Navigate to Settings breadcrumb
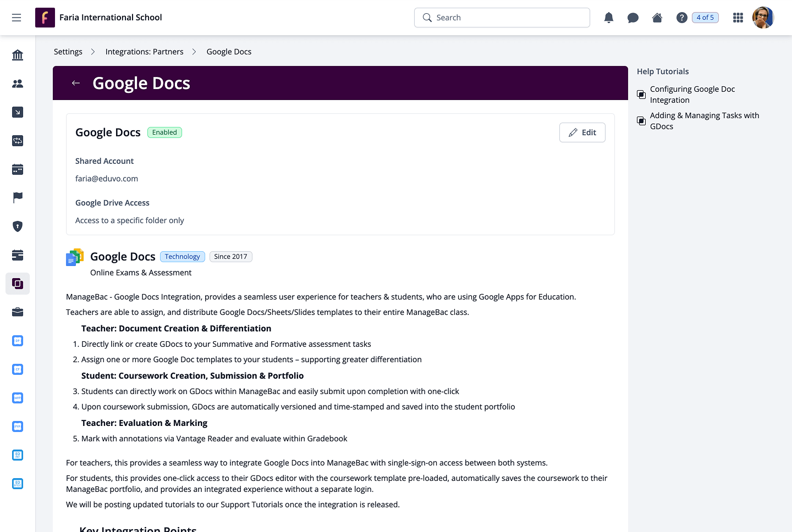Screen dimensions: 792x532 click(68, 52)
